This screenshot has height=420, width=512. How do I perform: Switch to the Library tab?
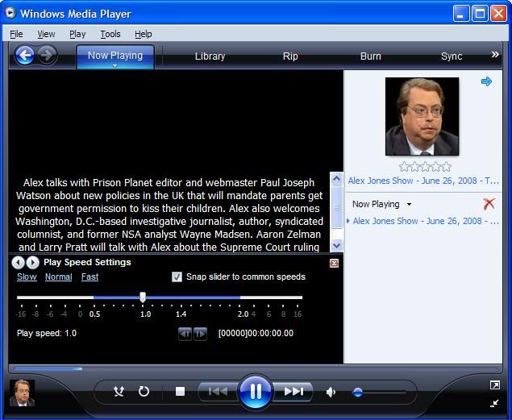210,56
